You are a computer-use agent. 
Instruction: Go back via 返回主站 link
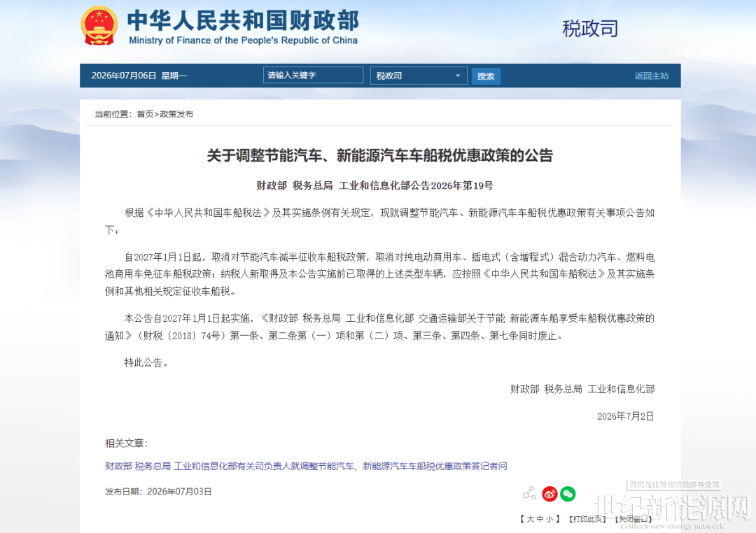click(x=652, y=76)
